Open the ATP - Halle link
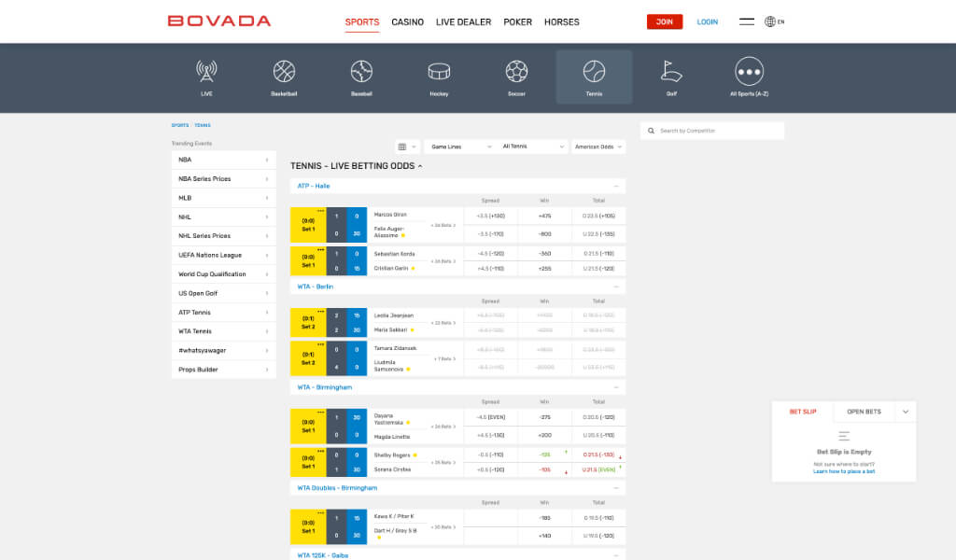 pyautogui.click(x=314, y=186)
